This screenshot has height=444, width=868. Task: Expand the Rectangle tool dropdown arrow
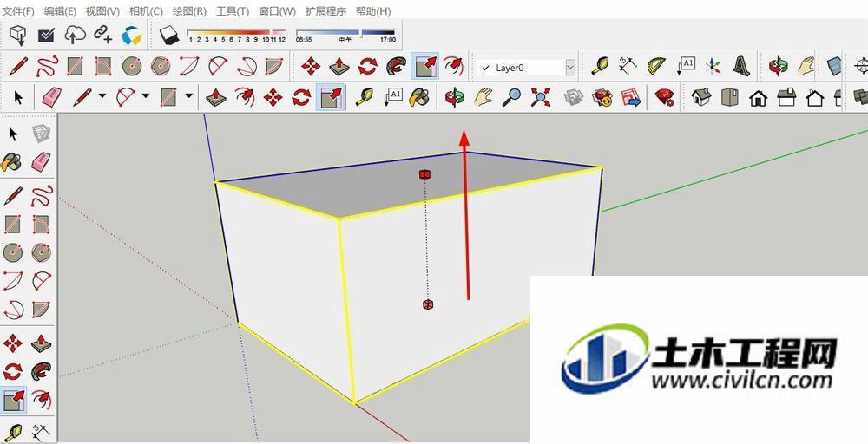189,96
